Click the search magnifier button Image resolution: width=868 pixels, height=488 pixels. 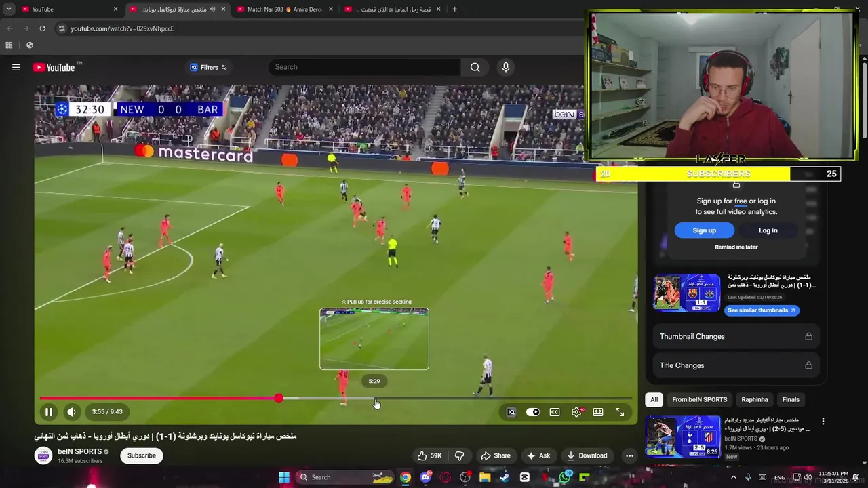(x=475, y=67)
